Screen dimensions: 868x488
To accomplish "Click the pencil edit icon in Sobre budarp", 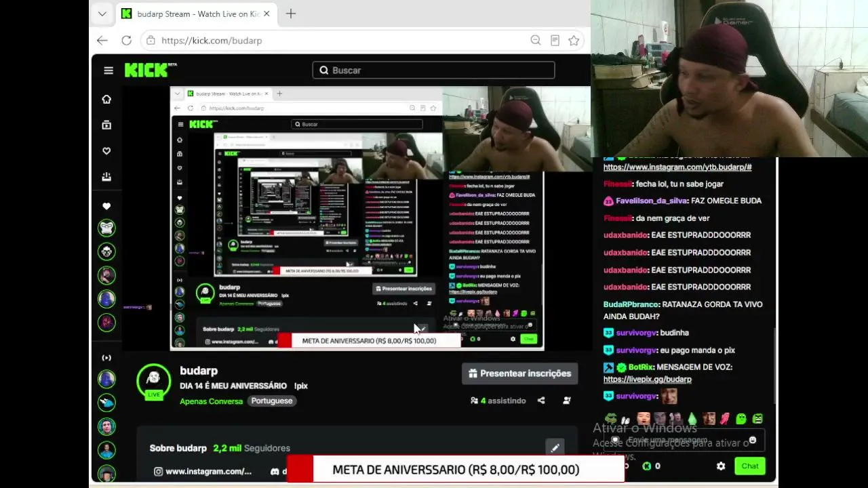I will 555,447.
